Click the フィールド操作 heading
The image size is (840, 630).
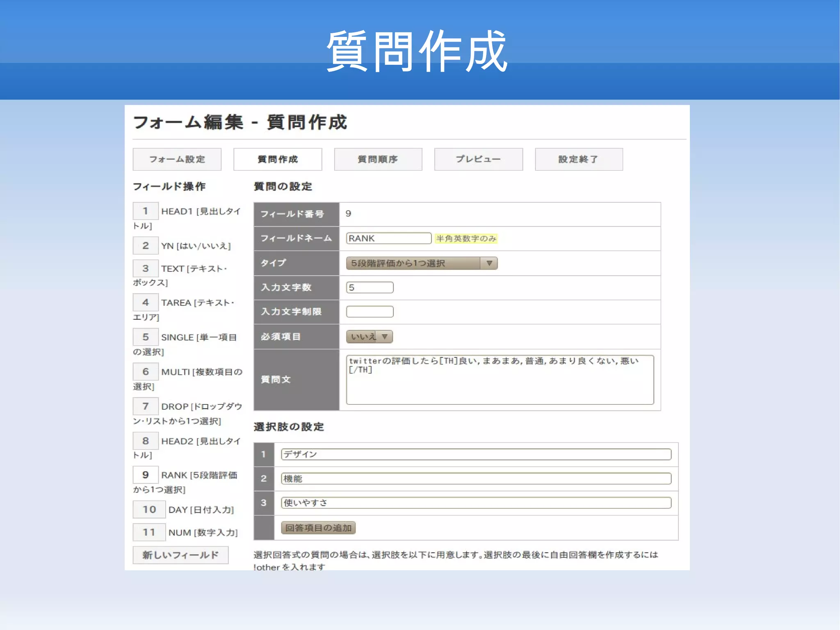pos(169,186)
